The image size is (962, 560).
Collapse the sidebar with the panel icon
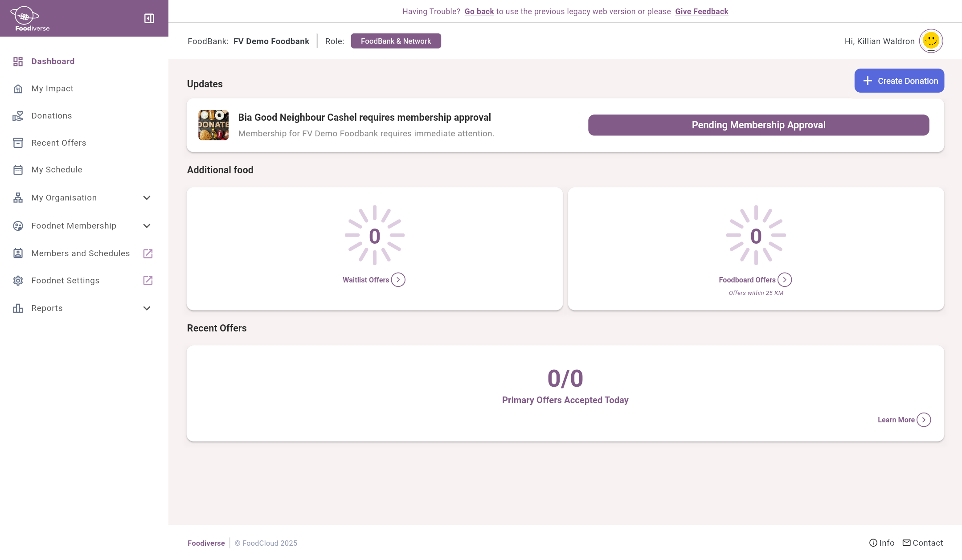pyautogui.click(x=149, y=18)
